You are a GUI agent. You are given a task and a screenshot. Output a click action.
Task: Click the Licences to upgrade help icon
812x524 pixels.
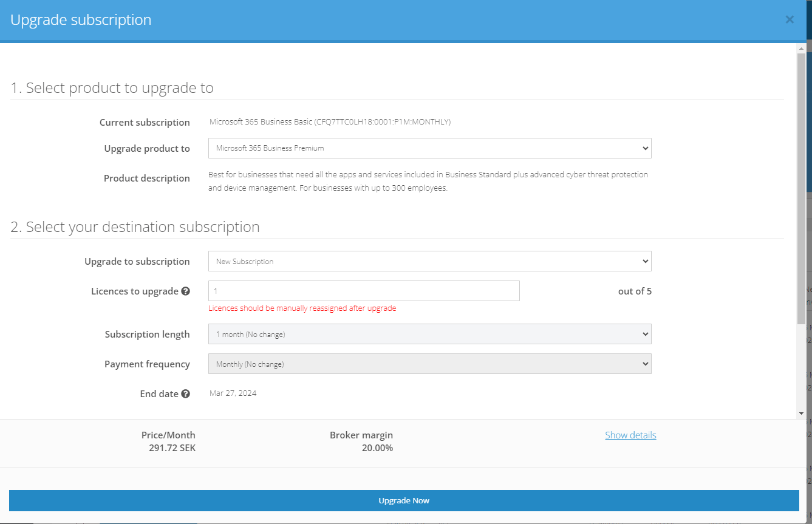pos(186,291)
